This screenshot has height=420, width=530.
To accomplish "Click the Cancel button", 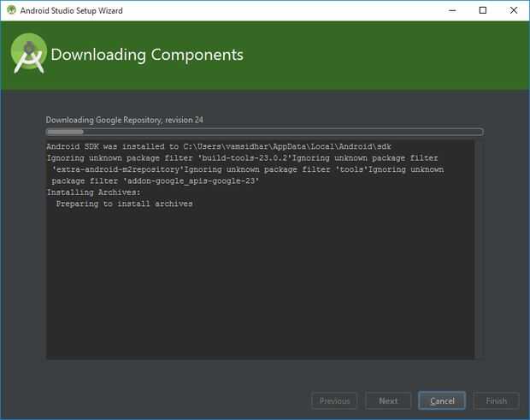I will (441, 400).
